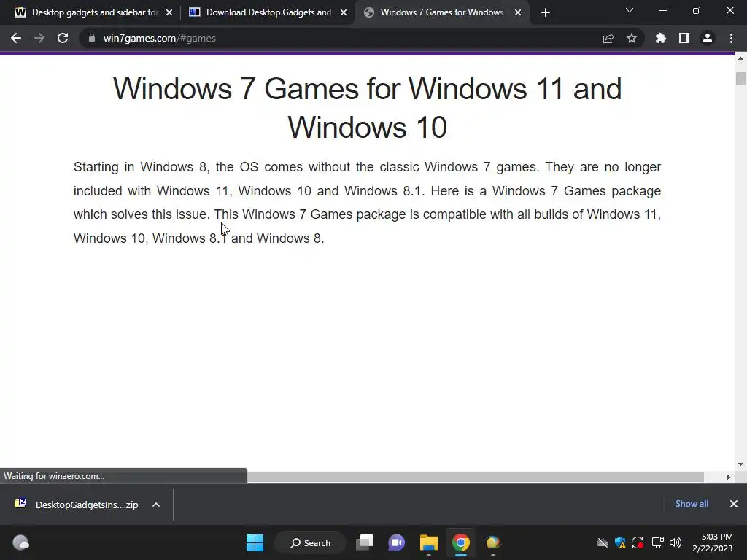Screen dimensions: 747x560
Task: Click the 'Waiting for winaero.com...' status text
Action: [x=54, y=476]
